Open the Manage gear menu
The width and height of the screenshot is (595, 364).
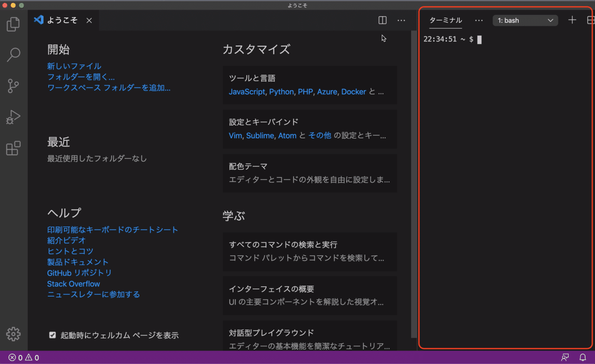click(13, 334)
